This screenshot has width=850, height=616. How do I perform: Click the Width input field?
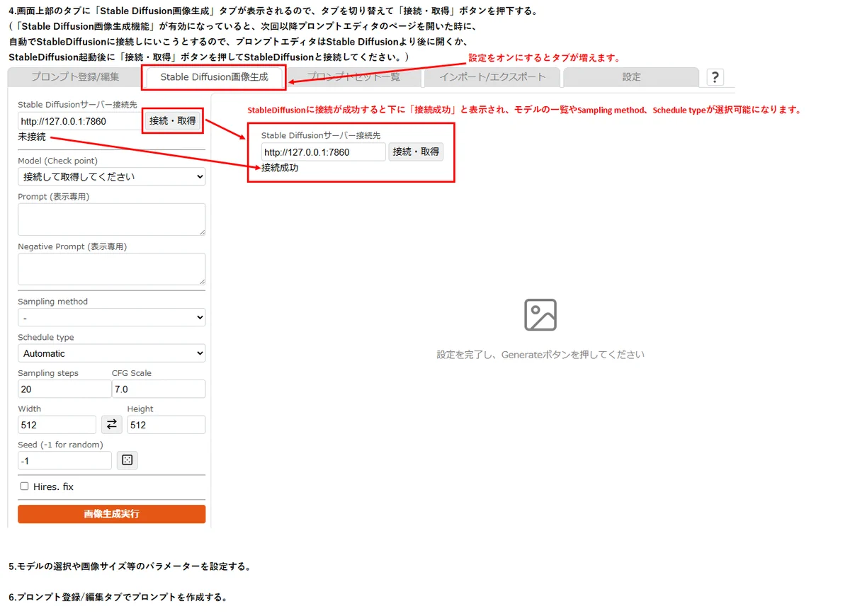(57, 425)
